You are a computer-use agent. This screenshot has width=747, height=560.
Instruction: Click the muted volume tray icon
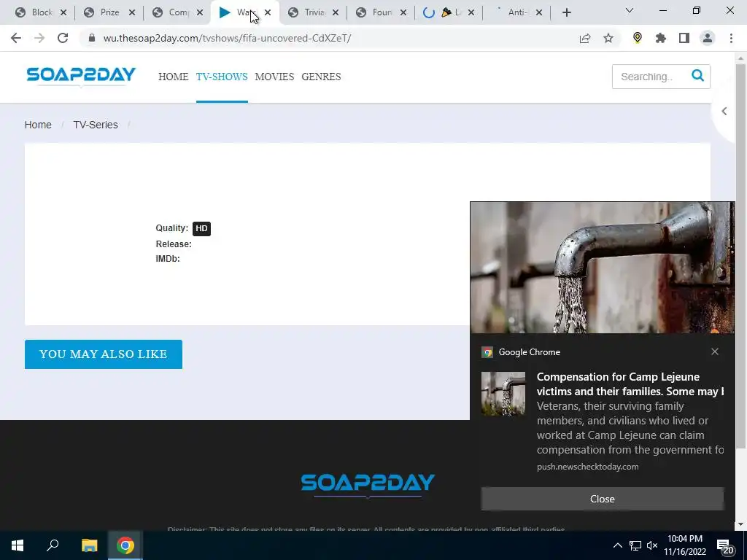coord(652,545)
